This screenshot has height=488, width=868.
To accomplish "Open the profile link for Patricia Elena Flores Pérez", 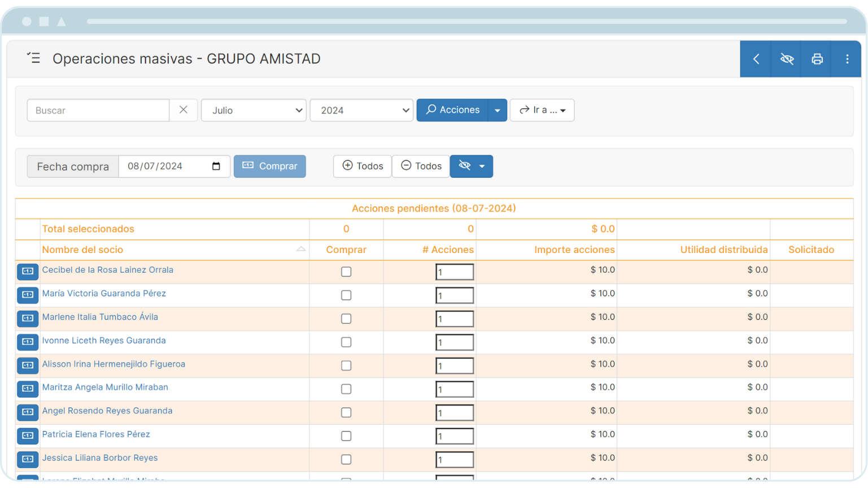I will 95,434.
